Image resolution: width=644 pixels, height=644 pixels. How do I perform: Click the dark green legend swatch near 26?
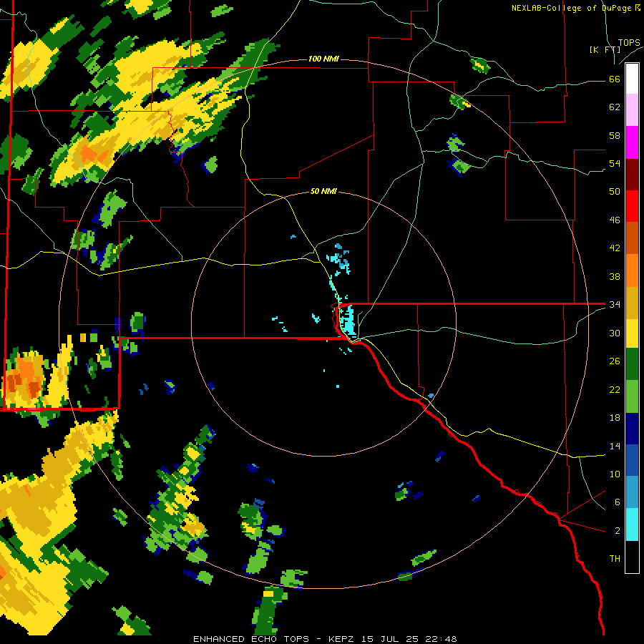coord(632,364)
